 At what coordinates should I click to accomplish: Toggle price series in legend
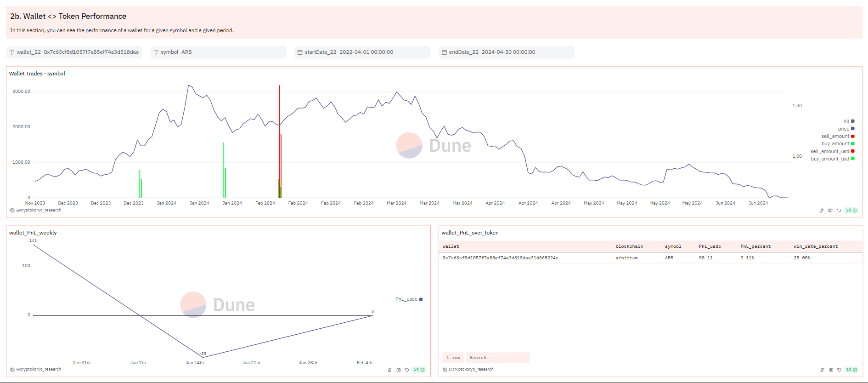coord(846,129)
